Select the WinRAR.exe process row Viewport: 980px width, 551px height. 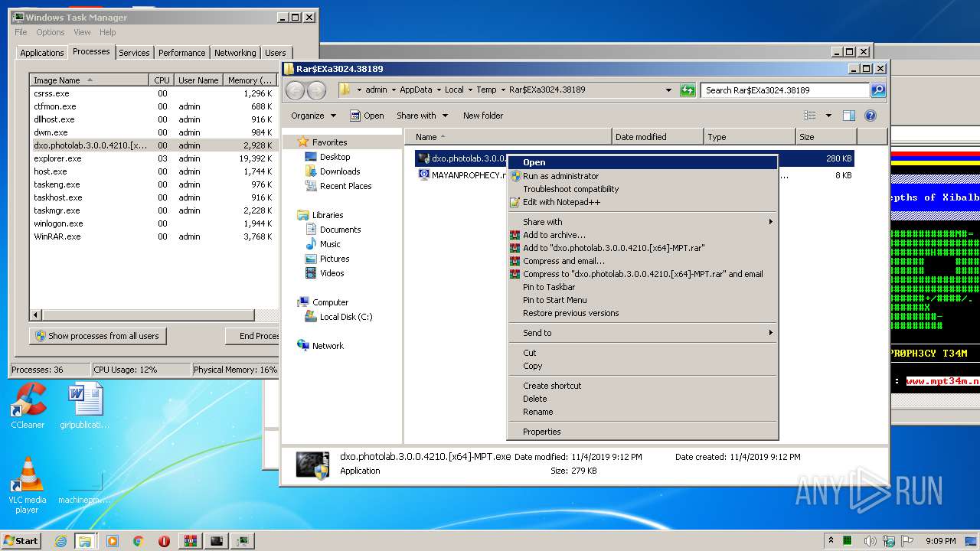click(153, 236)
